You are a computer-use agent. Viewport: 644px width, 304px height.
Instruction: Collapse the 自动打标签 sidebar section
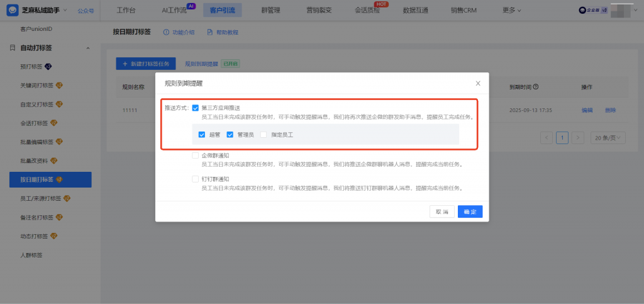pyautogui.click(x=87, y=48)
